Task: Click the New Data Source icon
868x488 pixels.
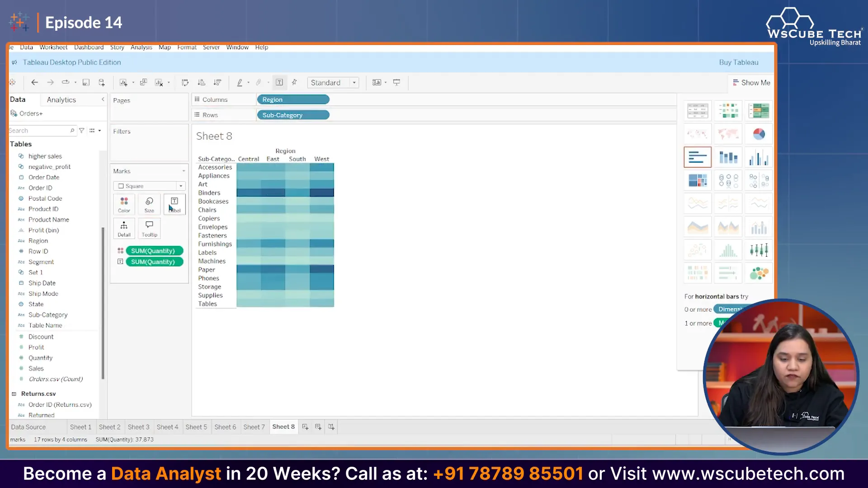Action: tap(102, 83)
